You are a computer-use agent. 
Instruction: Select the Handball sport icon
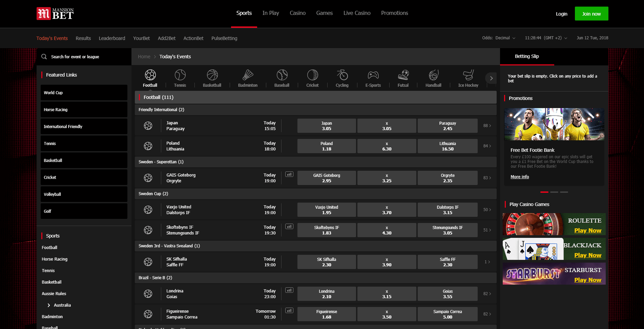click(433, 75)
